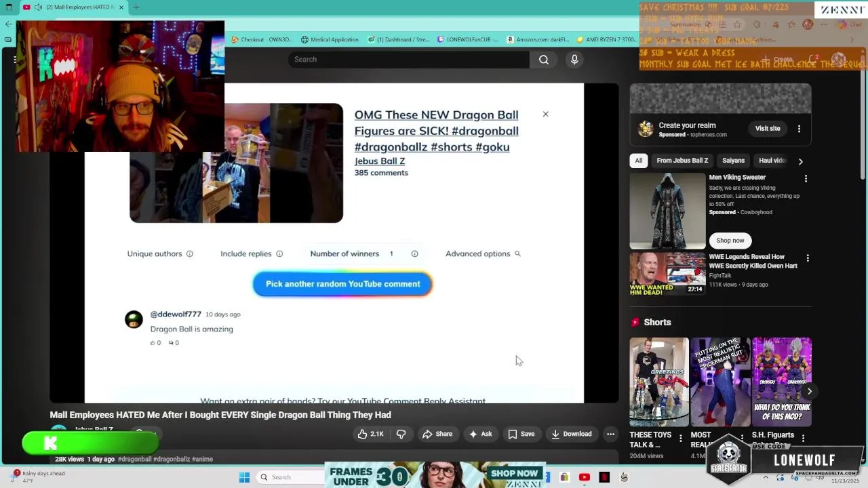Open info icon next to Unique authors
The width and height of the screenshot is (868, 488).
click(x=190, y=253)
